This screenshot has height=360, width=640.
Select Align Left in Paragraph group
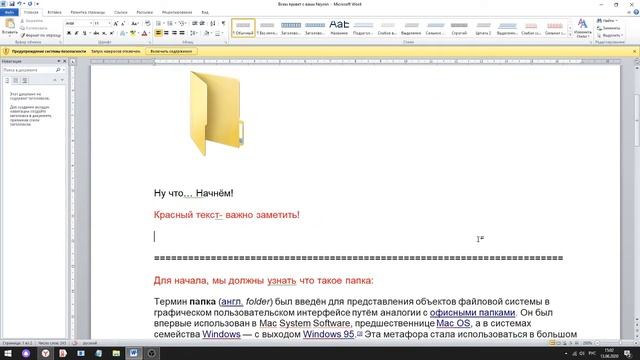(x=158, y=33)
